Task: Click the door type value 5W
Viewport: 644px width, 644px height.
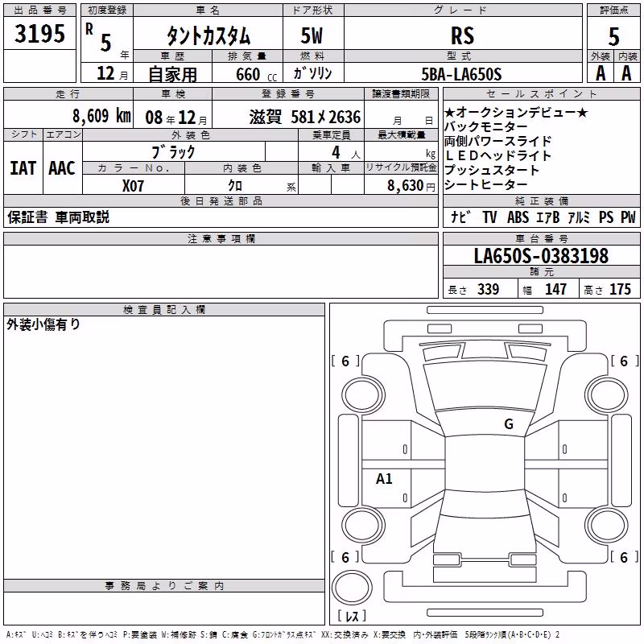Action: point(312,35)
